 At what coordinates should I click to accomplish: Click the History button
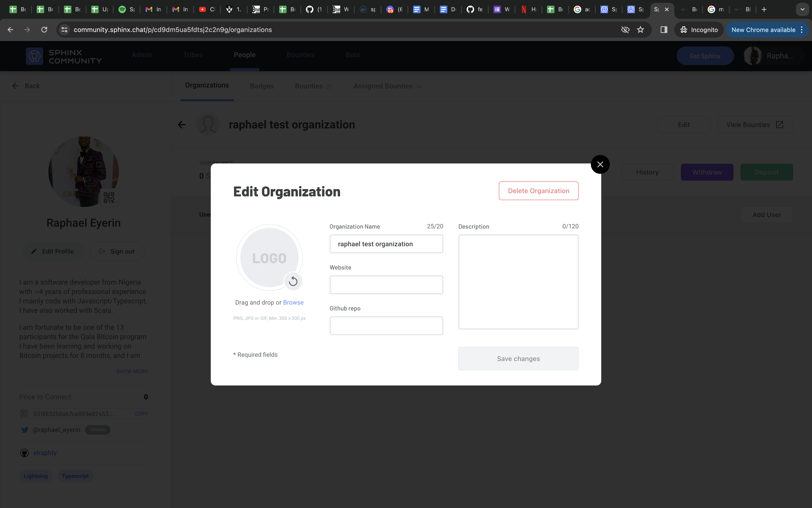click(647, 172)
